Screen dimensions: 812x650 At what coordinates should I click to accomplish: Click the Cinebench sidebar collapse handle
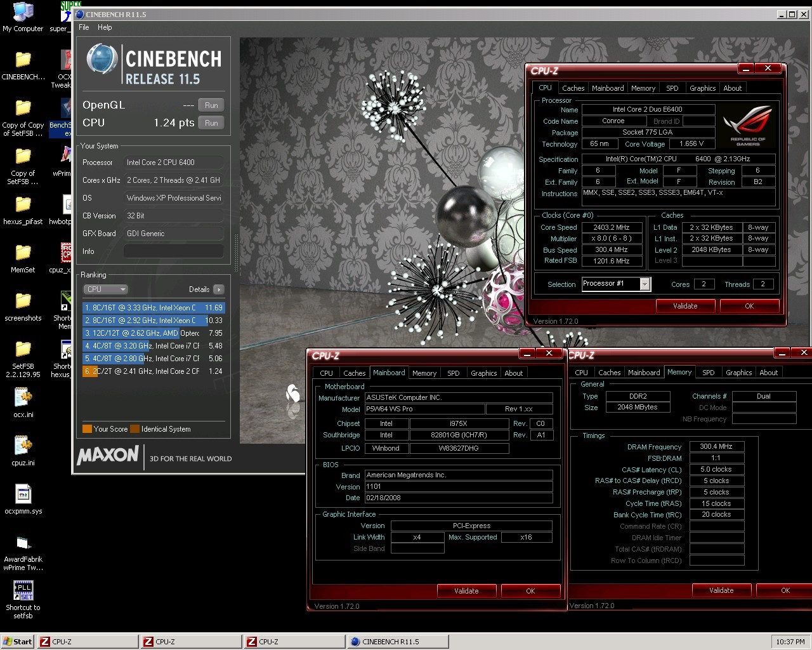tap(237, 253)
